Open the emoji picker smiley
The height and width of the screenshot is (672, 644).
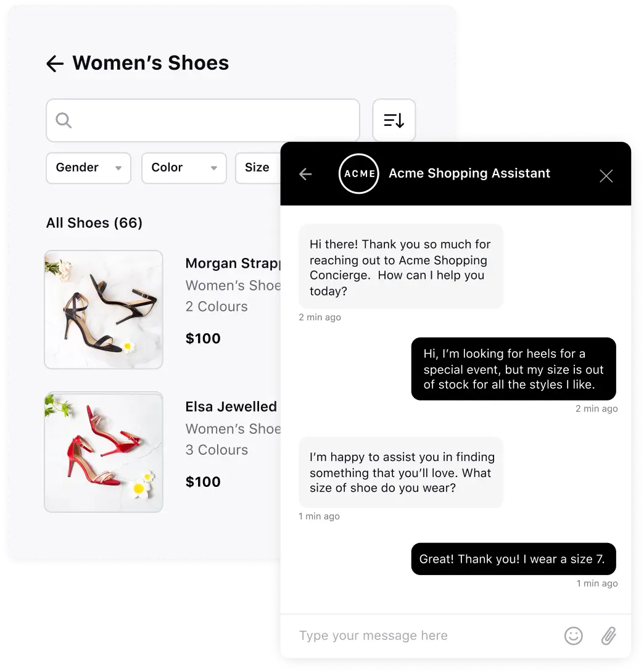[x=573, y=636]
